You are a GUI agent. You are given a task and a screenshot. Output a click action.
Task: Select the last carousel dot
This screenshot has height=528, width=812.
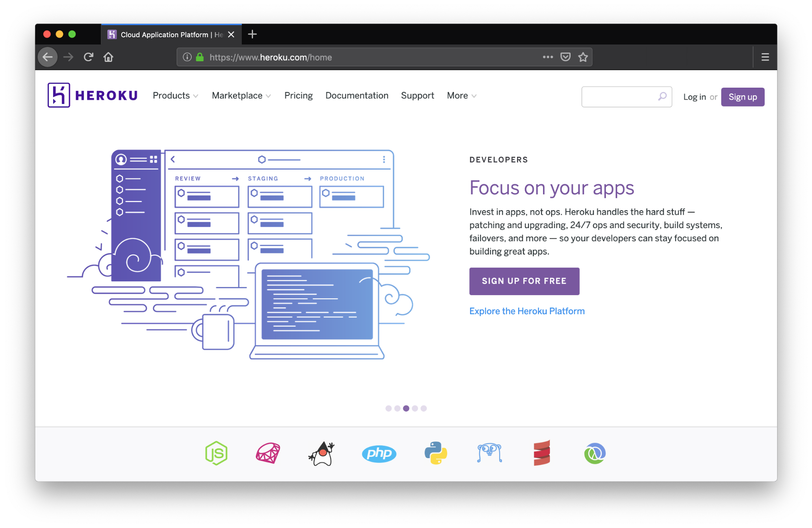pyautogui.click(x=424, y=408)
